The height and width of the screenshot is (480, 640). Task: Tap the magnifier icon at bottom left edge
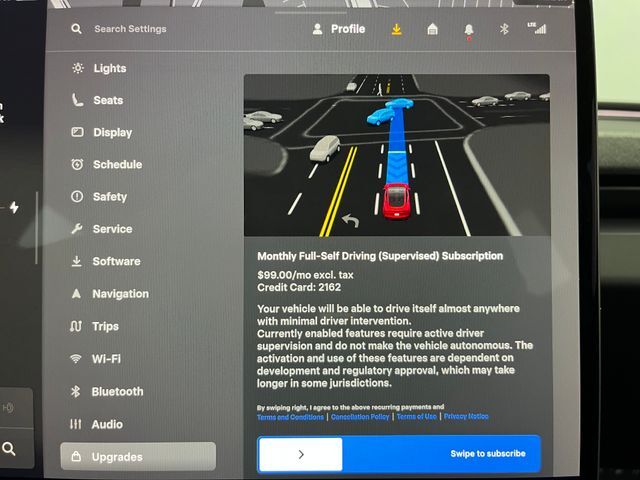click(9, 449)
